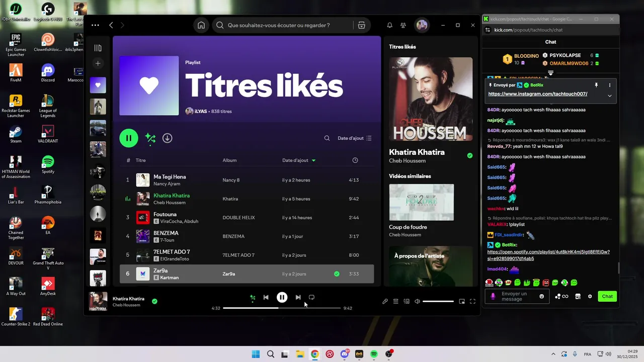Sort tracks by Album column header
This screenshot has width=644, height=362.
tap(229, 160)
